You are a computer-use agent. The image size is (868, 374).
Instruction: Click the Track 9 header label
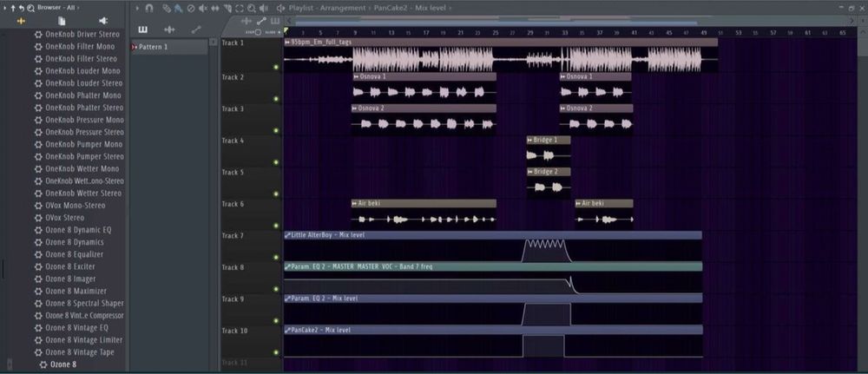pyautogui.click(x=233, y=299)
